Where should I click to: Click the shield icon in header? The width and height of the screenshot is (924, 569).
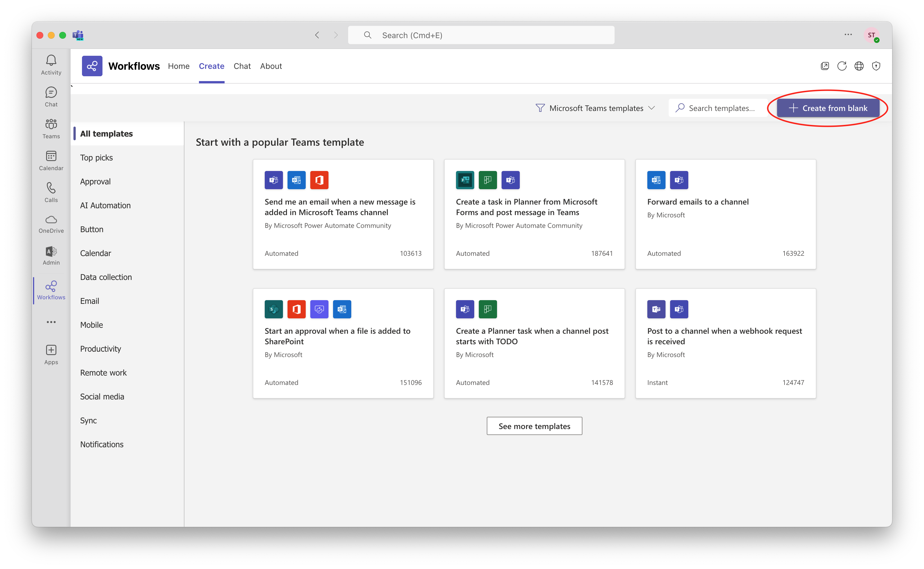coord(876,66)
